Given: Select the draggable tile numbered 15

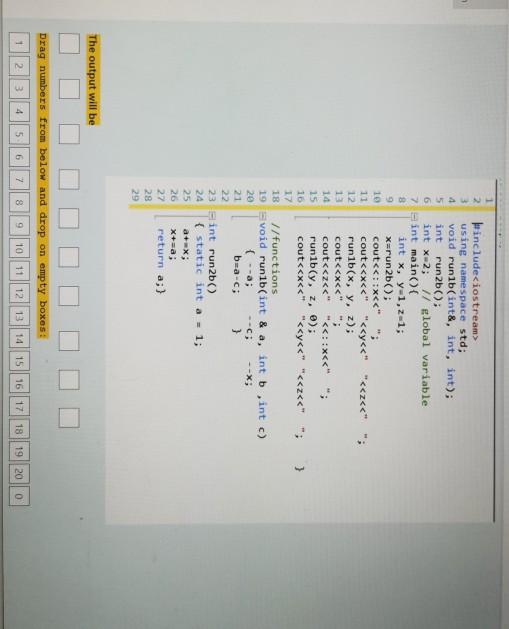Looking at the screenshot, I should point(19,363).
